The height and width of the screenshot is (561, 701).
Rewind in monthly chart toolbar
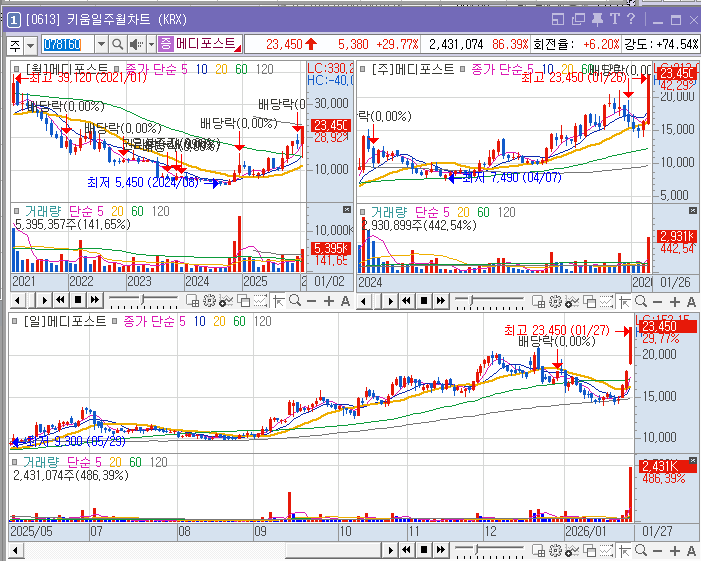coord(60,300)
